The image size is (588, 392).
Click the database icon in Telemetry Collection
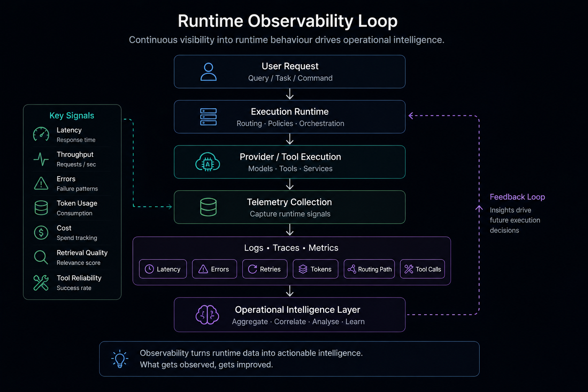point(209,207)
